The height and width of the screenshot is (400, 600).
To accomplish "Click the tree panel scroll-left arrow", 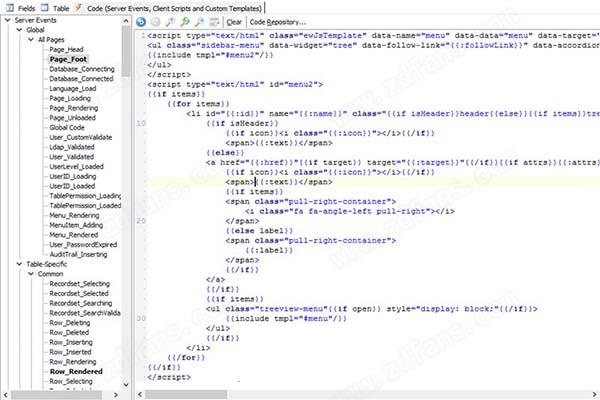I will pos(6,394).
